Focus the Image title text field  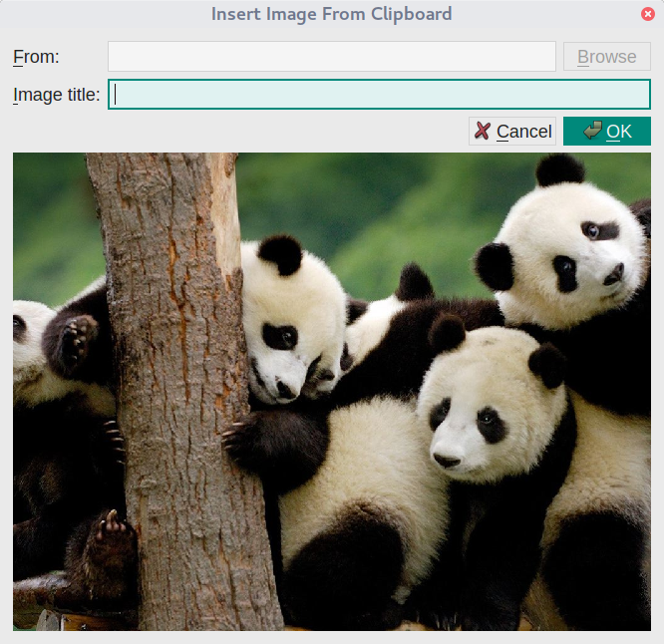pos(379,94)
